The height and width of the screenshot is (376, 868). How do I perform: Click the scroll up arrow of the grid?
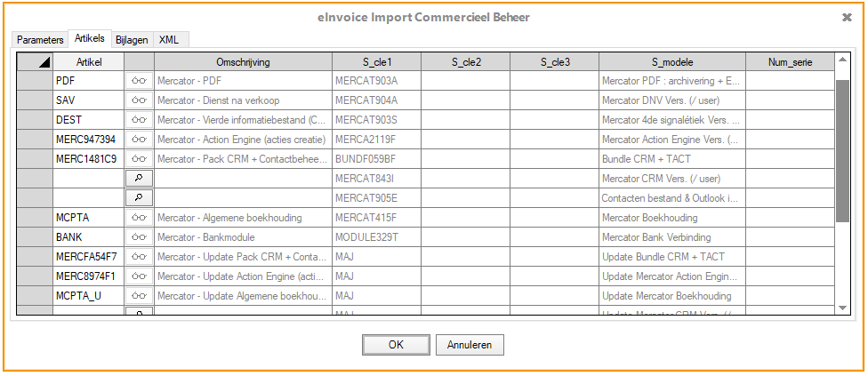click(x=843, y=61)
